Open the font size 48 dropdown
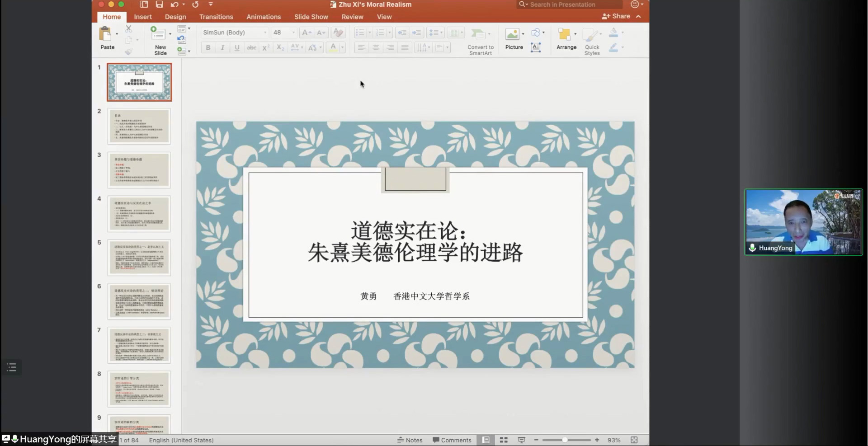The height and width of the screenshot is (446, 868). coord(293,33)
